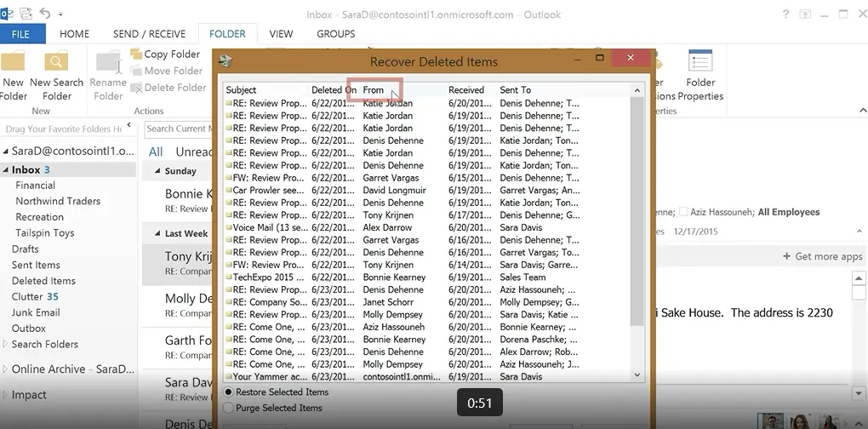Click the Send/Receive quick access icon
Image resolution: width=868 pixels, height=429 pixels.
click(x=26, y=14)
